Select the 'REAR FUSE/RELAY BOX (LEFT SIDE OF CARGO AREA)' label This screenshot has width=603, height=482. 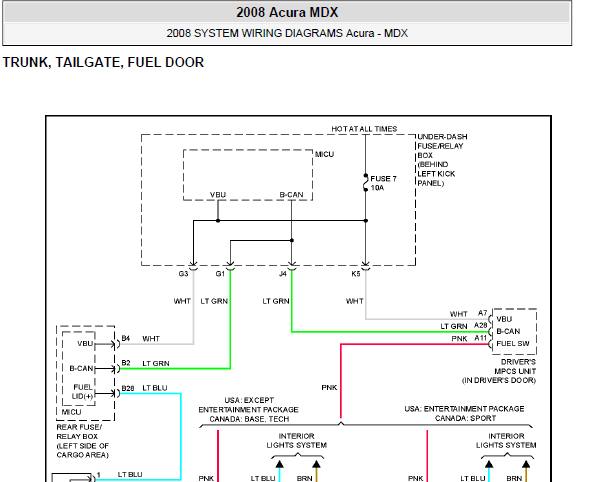pos(83,441)
